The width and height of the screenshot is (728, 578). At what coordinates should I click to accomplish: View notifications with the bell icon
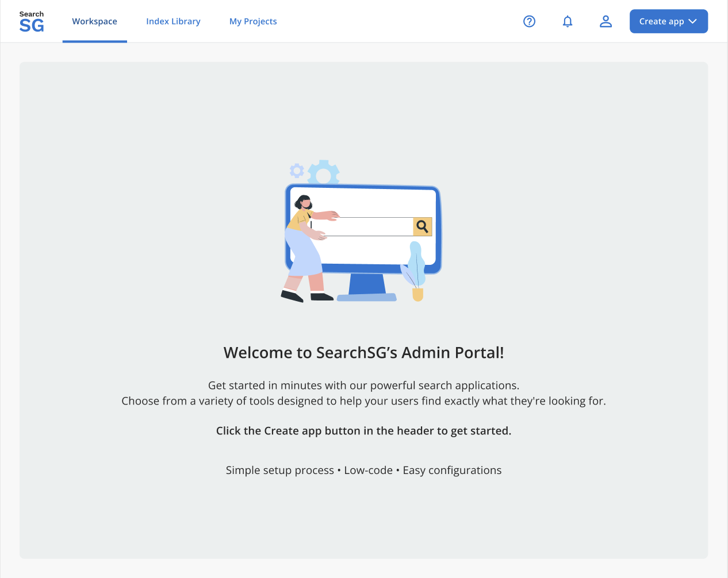[568, 21]
